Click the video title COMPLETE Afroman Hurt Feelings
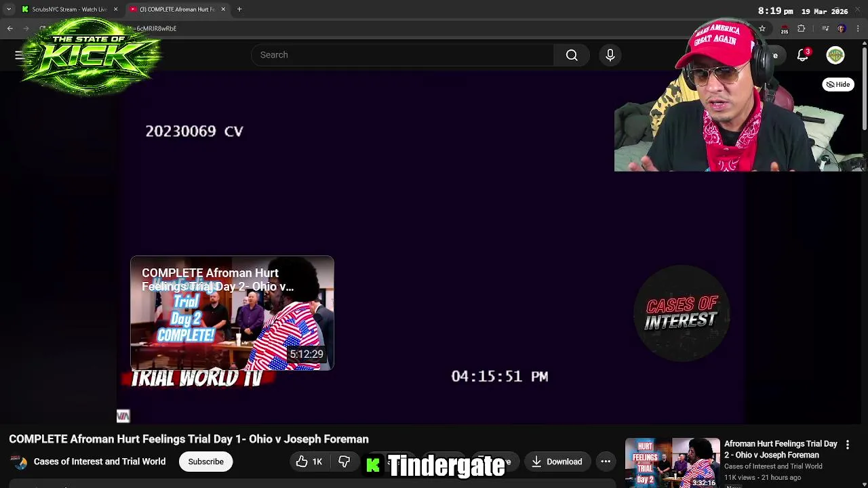 (189, 439)
